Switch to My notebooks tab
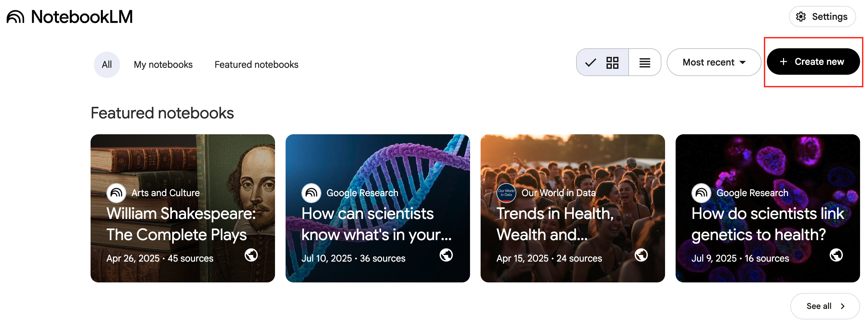 (163, 64)
